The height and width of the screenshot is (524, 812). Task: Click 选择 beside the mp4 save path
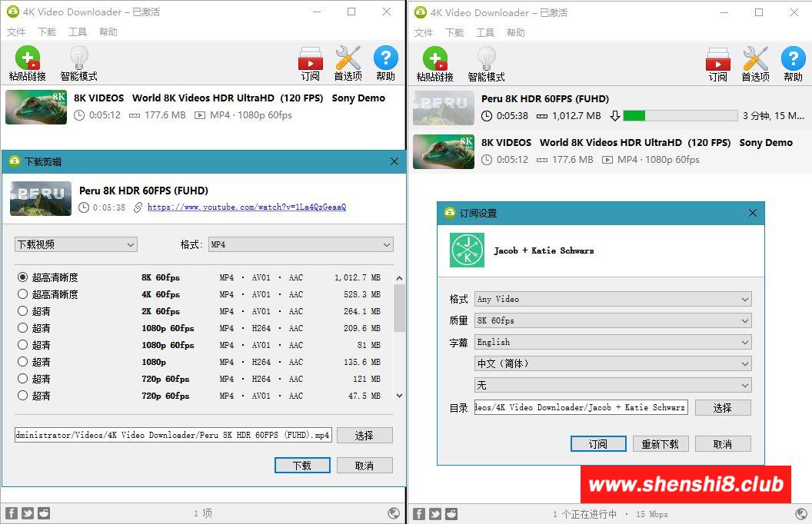coord(364,436)
